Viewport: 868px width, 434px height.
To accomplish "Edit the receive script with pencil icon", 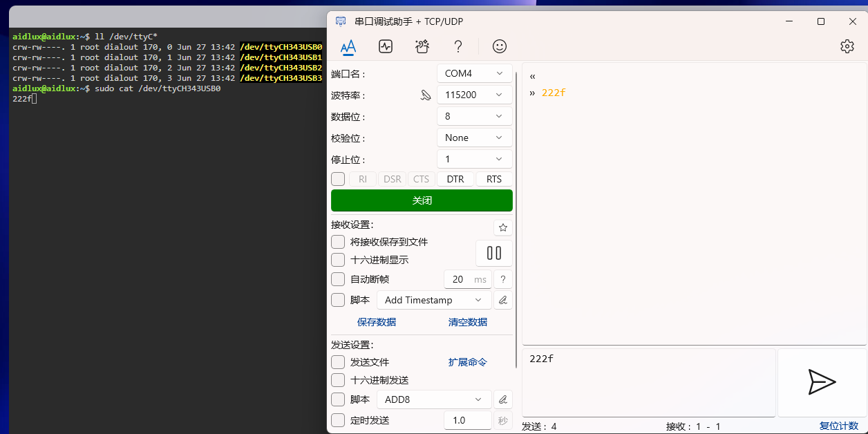I will coord(502,299).
